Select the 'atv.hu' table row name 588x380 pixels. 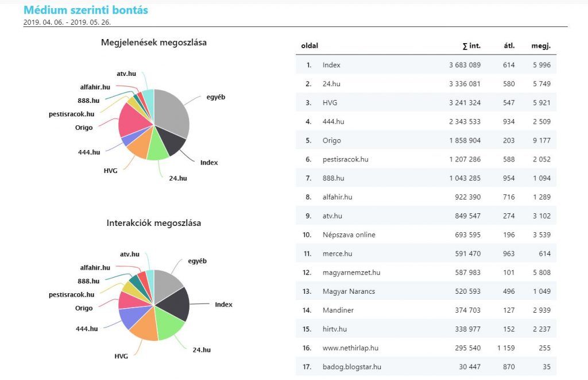(332, 216)
